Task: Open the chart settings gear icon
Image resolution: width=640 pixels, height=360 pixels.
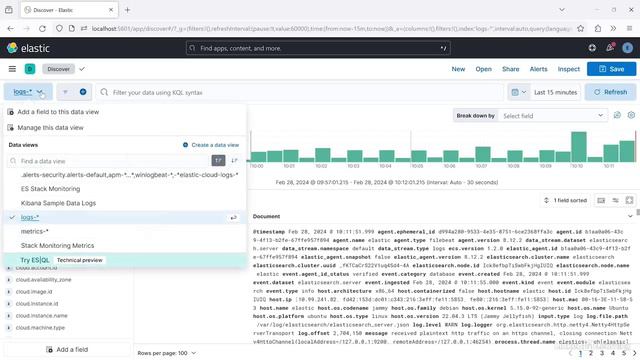Action: click(631, 116)
